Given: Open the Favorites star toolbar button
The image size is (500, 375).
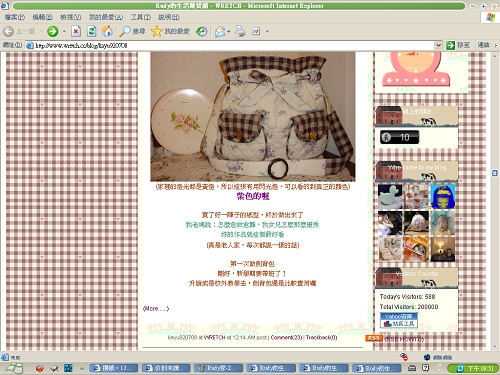Looking at the screenshot, I should [170, 31].
